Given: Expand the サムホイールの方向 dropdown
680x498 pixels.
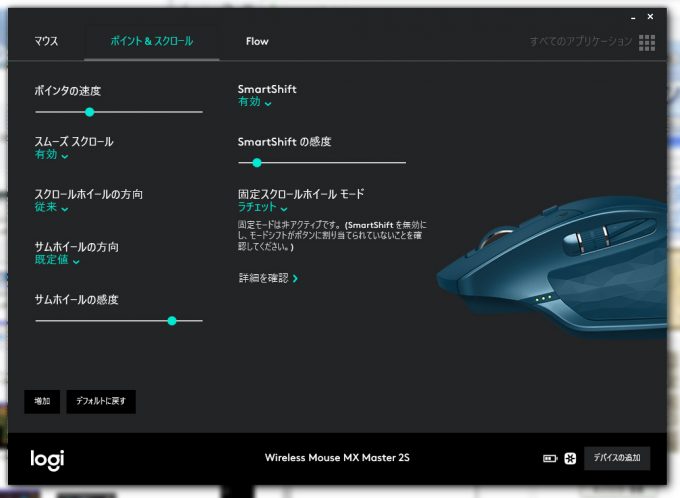Looking at the screenshot, I should point(57,260).
